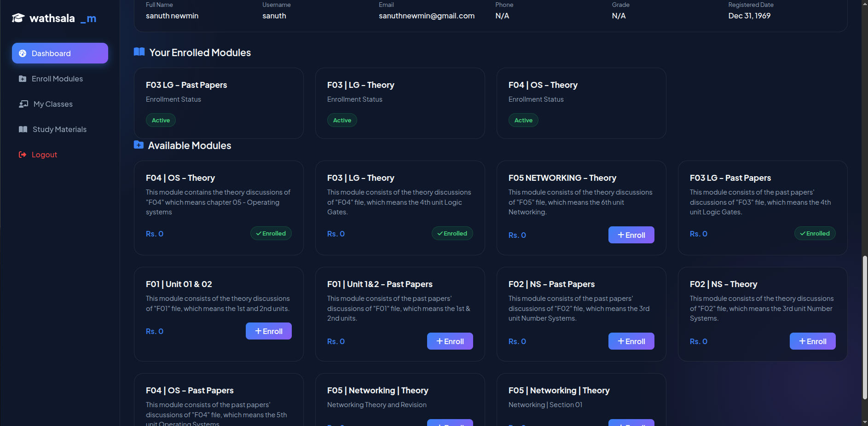This screenshot has width=868, height=426.
Task: Click 'Networking Theory and Revision' module card text
Action: (377, 405)
